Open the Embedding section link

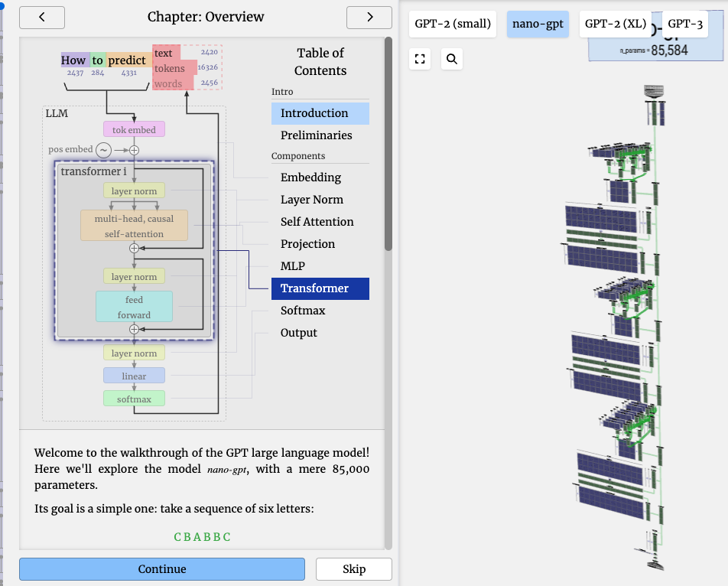point(310,177)
